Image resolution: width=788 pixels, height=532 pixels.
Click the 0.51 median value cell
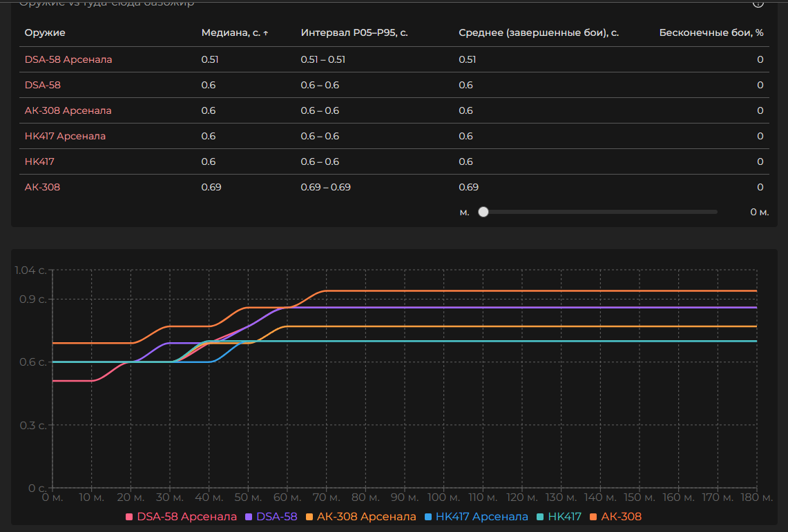(x=209, y=59)
